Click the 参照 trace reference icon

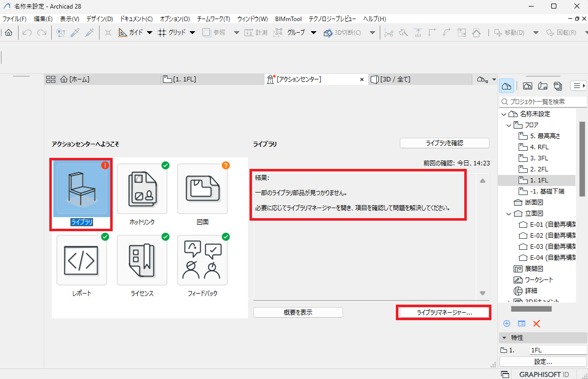tap(207, 33)
